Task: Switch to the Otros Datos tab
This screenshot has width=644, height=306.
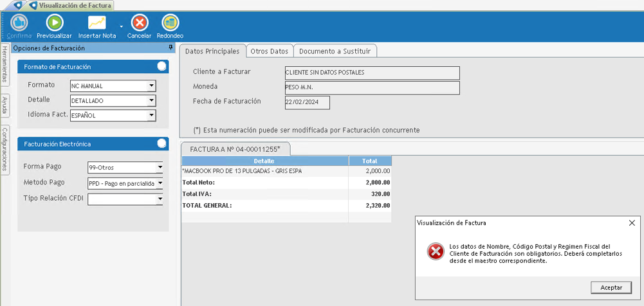Action: (x=270, y=51)
